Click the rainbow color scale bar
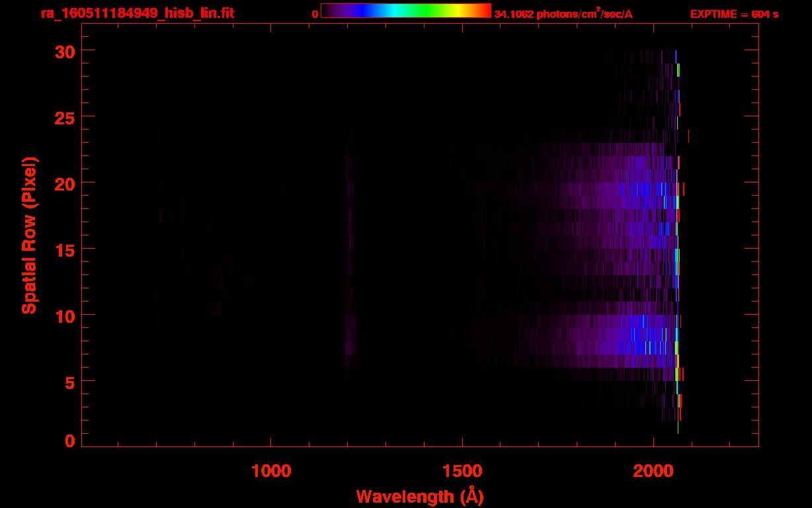This screenshot has height=508, width=812. pyautogui.click(x=406, y=11)
